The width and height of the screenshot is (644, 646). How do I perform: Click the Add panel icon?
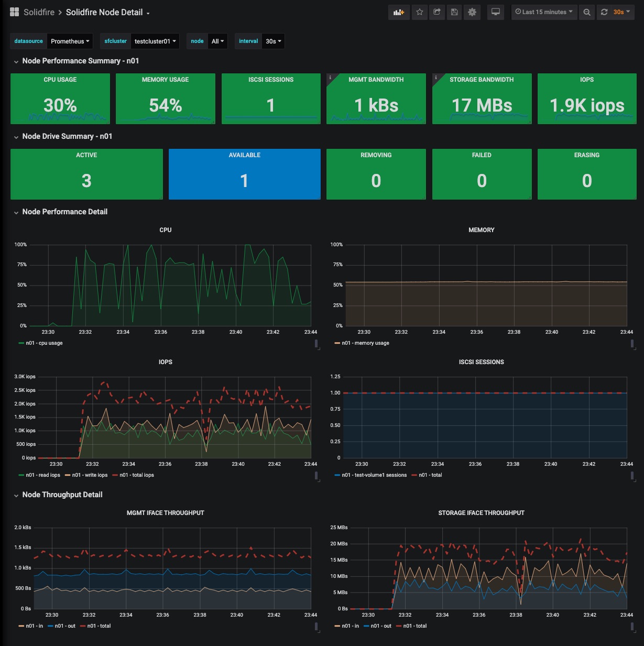pyautogui.click(x=399, y=12)
